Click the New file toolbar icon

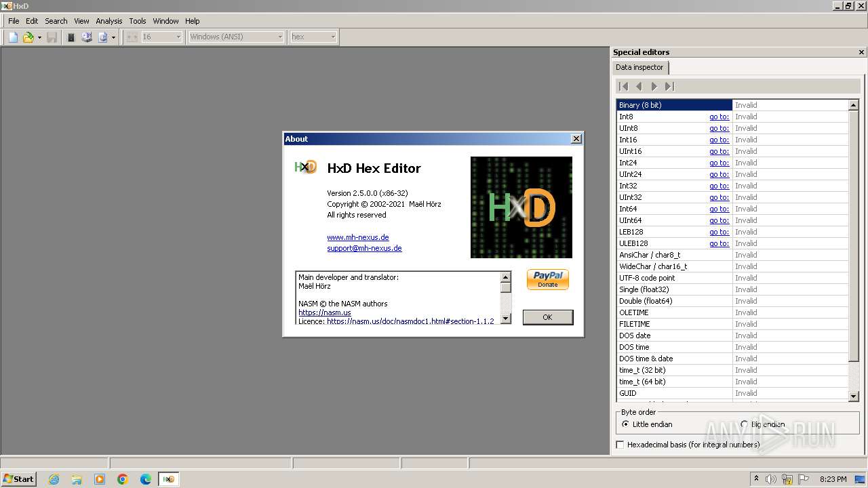click(13, 37)
